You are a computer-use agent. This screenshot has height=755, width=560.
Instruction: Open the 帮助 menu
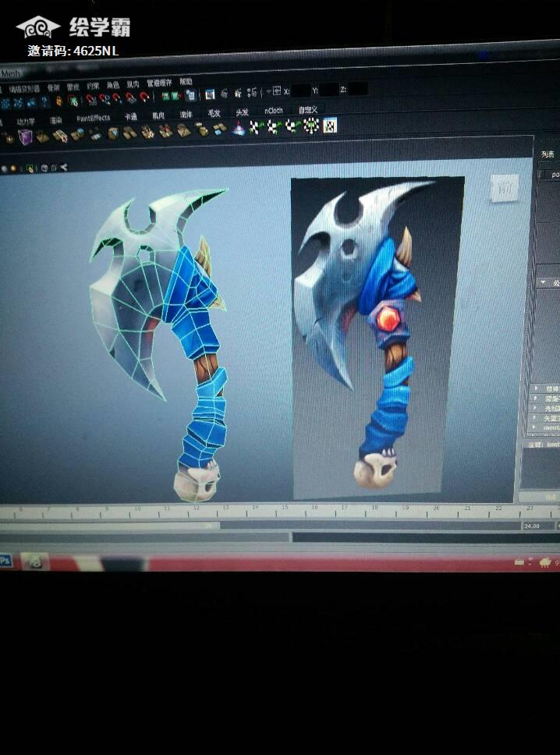186,81
